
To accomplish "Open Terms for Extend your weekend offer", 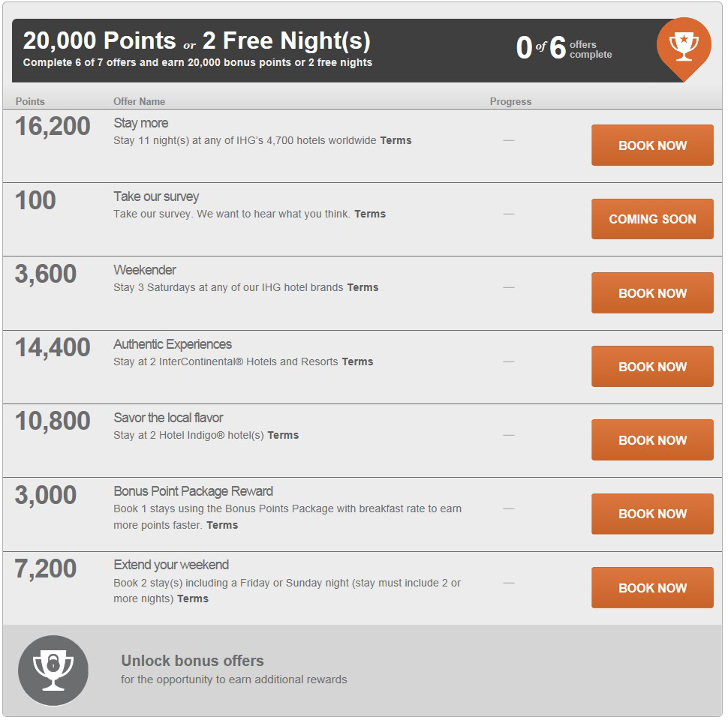I will [x=193, y=599].
